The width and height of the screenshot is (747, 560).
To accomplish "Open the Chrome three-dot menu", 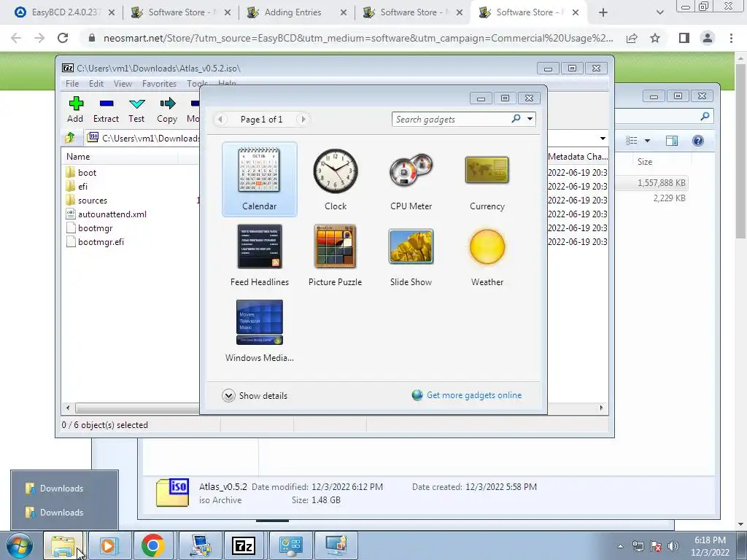I will pyautogui.click(x=731, y=38).
